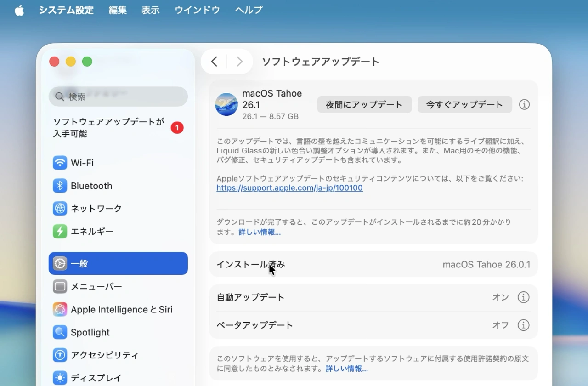
Task: Show details for 自動アップデート via its info icon
Action: [x=524, y=297]
